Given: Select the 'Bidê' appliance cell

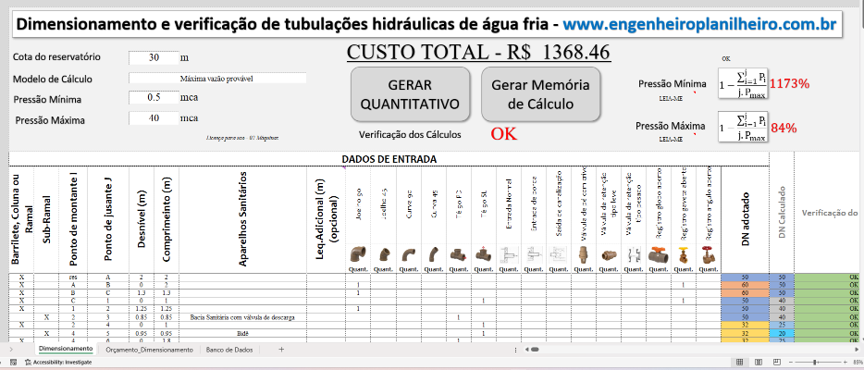Looking at the screenshot, I should 243,334.
